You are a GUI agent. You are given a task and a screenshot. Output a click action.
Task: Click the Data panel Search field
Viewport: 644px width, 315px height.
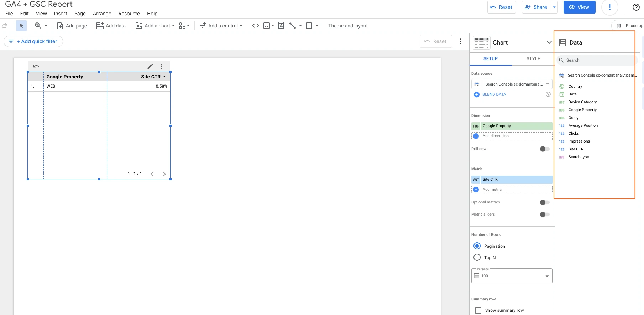596,60
